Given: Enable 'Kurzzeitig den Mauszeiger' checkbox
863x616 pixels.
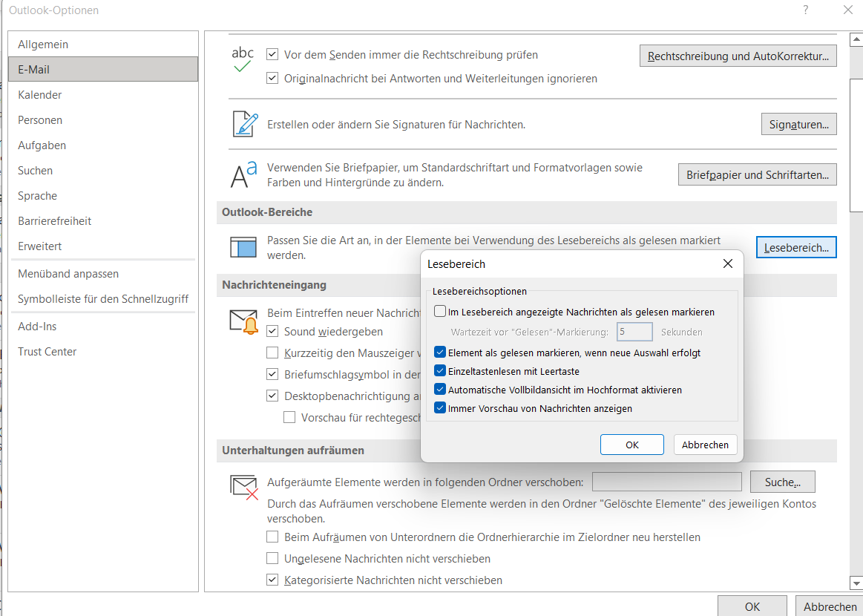Looking at the screenshot, I should pyautogui.click(x=272, y=353).
